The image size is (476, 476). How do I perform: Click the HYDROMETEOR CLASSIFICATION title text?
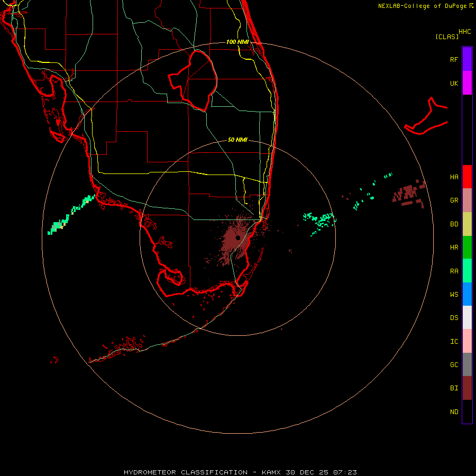186,472
